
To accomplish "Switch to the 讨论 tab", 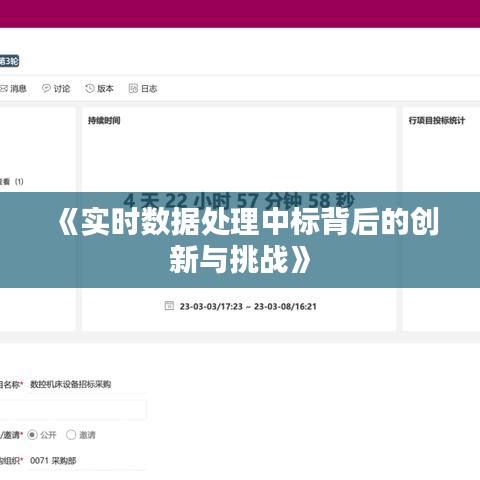I will (x=62, y=89).
